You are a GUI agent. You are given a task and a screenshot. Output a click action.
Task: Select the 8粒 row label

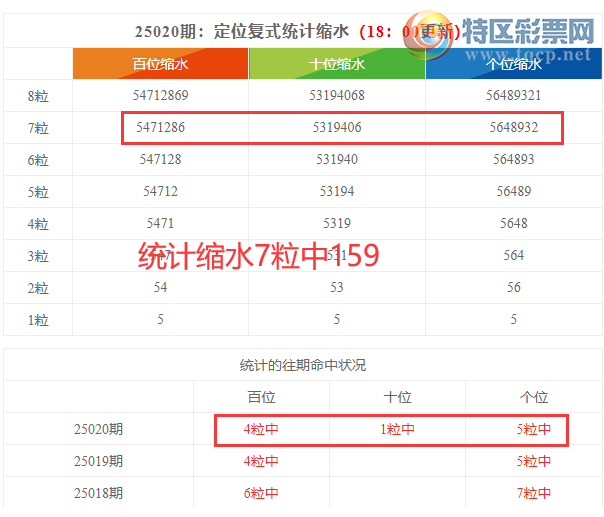pyautogui.click(x=38, y=96)
